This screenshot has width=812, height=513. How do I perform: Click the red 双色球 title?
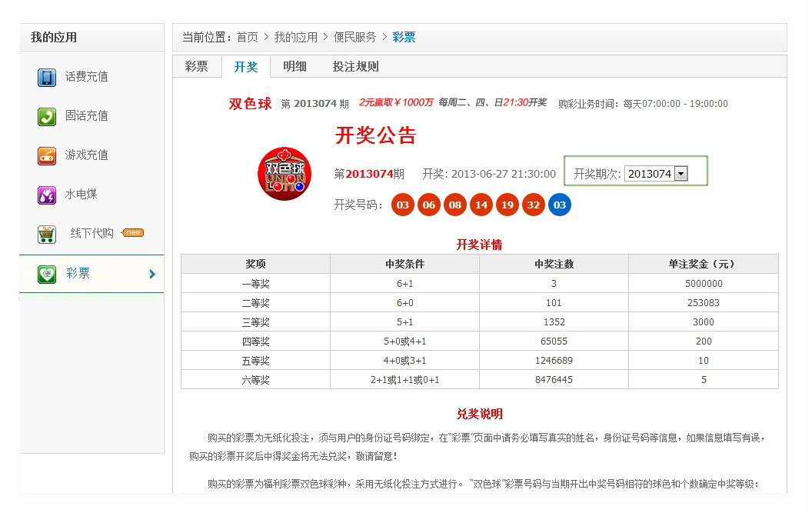pyautogui.click(x=250, y=104)
